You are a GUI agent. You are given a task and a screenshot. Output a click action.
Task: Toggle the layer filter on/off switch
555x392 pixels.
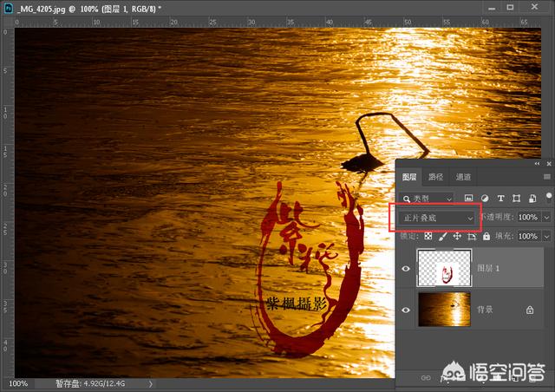tap(548, 195)
